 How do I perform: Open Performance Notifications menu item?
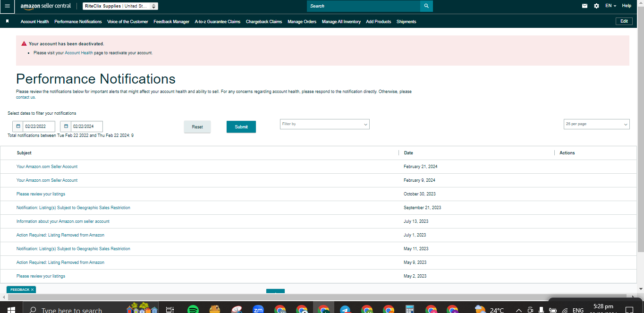[78, 22]
